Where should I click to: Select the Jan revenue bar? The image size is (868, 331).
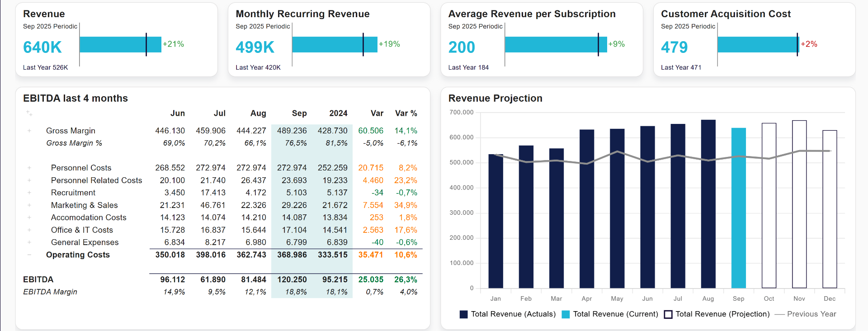click(x=496, y=221)
